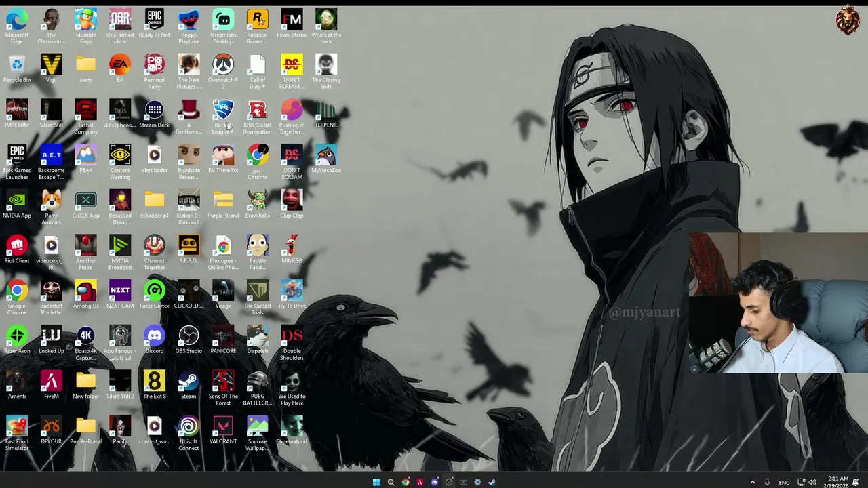The height and width of the screenshot is (488, 868).
Task: Show hidden system tray icons
Action: tap(752, 482)
